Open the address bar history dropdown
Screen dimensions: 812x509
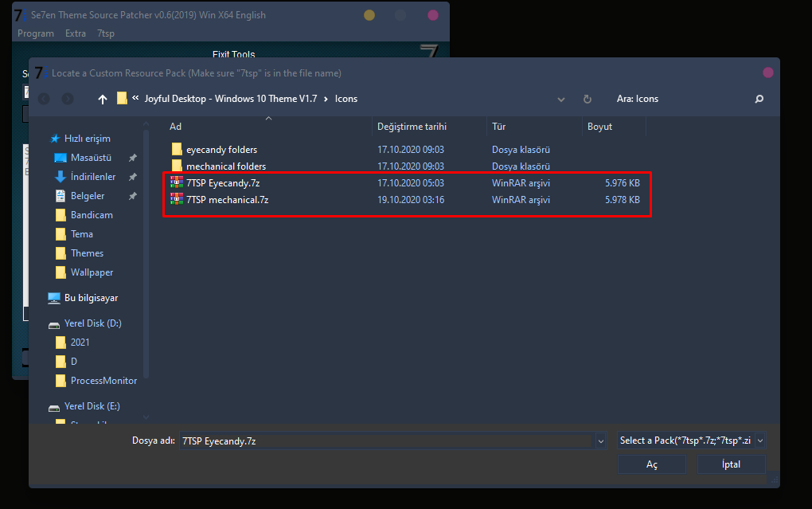[x=561, y=100]
